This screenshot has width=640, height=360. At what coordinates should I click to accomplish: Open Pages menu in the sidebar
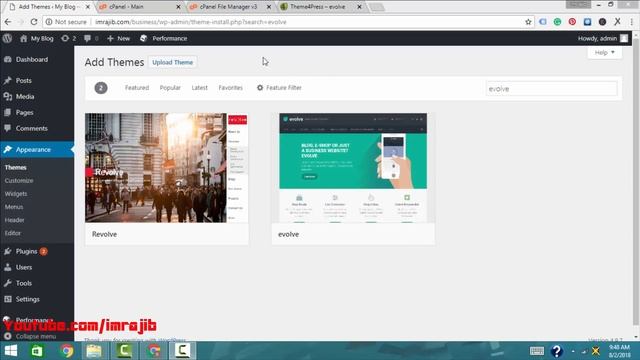tap(24, 112)
